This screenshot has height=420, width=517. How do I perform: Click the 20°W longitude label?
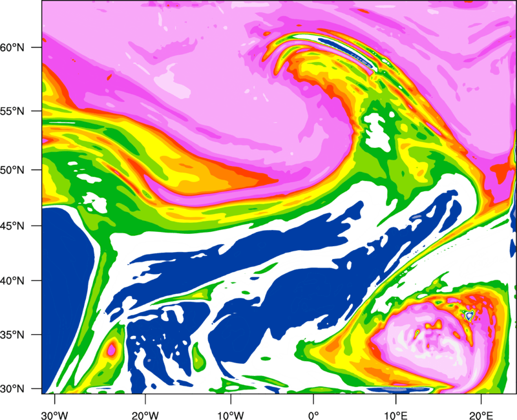coord(145,415)
